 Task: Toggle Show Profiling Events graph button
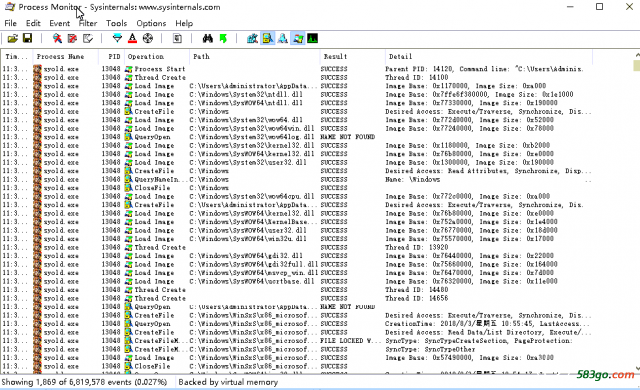coord(313,39)
